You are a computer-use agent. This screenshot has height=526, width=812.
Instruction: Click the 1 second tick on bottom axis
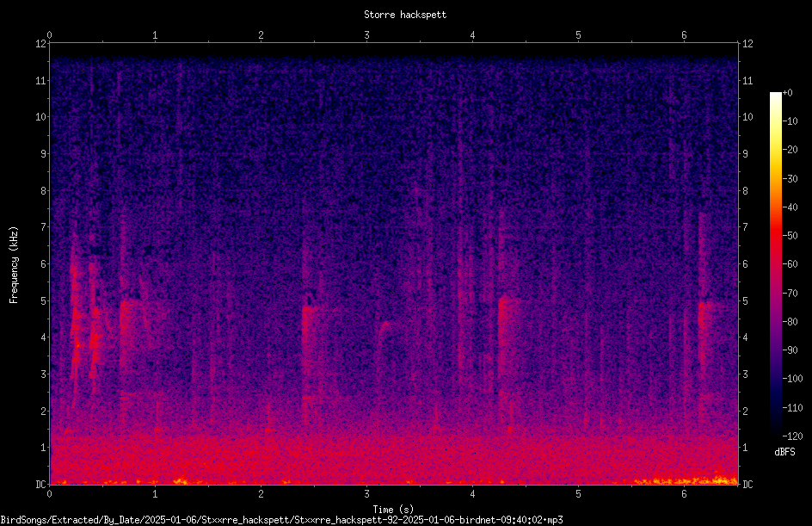click(x=155, y=494)
